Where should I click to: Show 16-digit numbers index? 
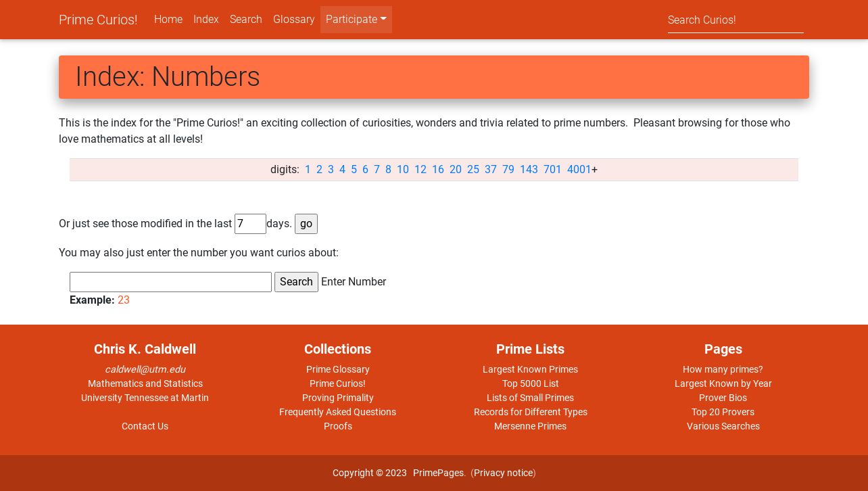(438, 170)
